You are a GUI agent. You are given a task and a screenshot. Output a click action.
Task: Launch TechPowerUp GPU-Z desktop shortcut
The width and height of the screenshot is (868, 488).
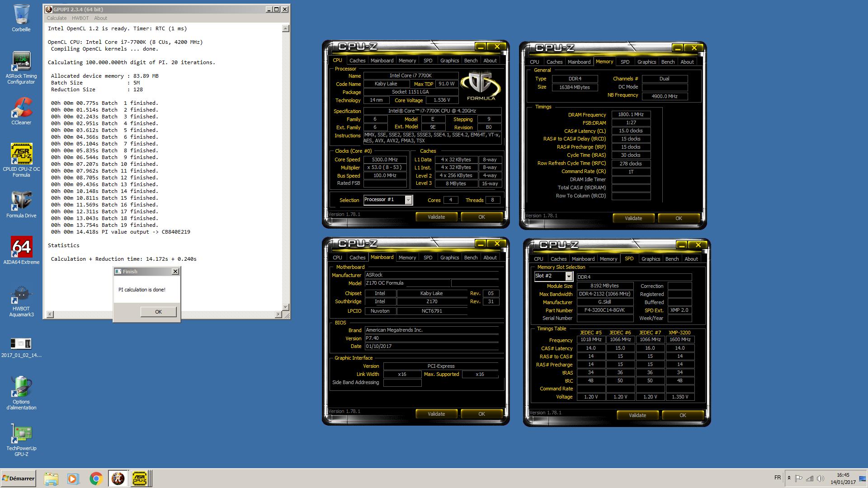pos(21,440)
